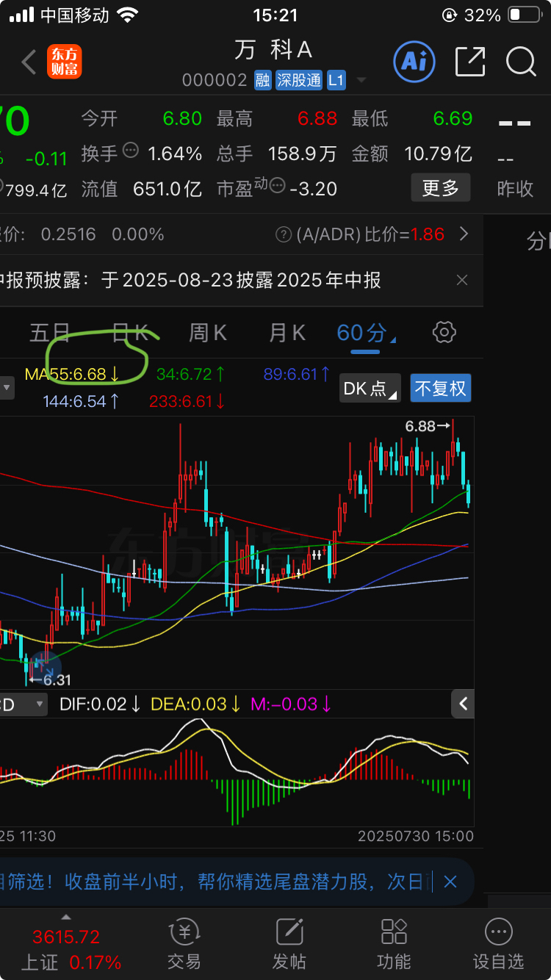
Task: Open the DK点 dropdown
Action: pos(370,388)
